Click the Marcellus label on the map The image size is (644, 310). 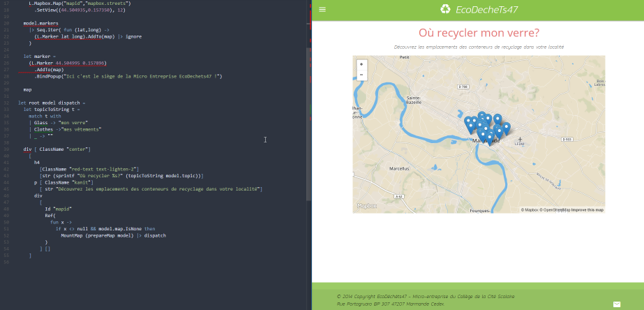click(x=399, y=168)
